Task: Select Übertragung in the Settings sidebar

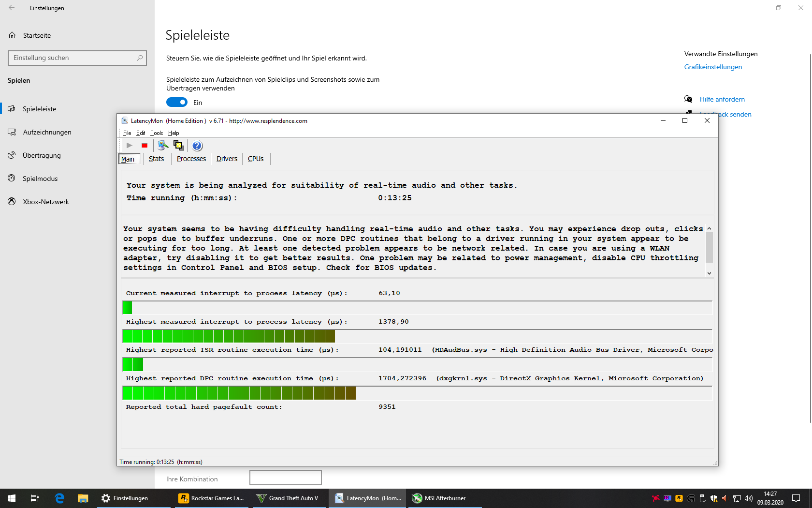Action: pyautogui.click(x=42, y=155)
